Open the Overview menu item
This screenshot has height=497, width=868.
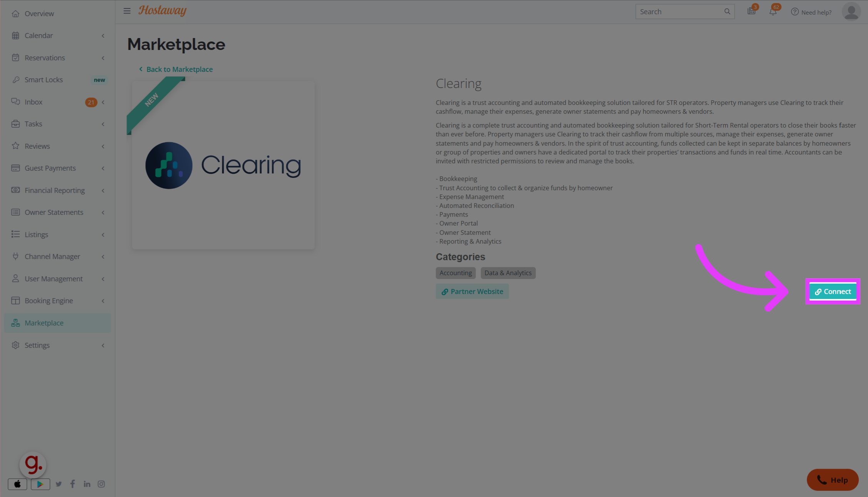point(39,13)
